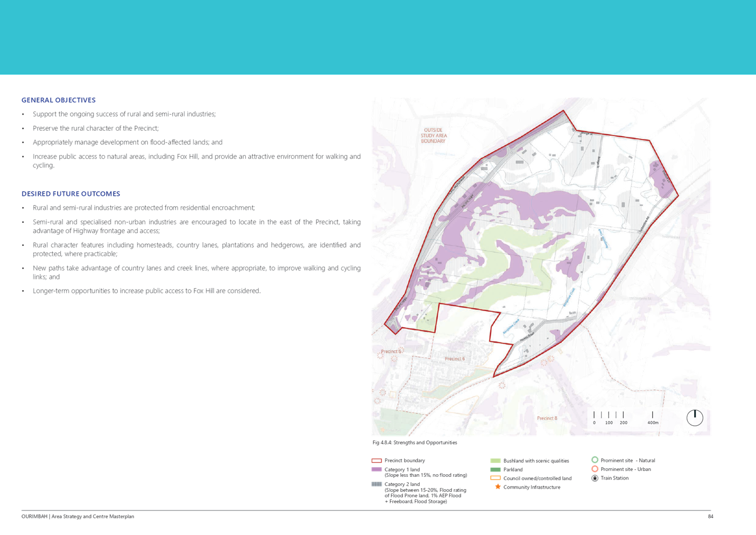Viewport: 756px width, 535px height.
Task: Click the orange Community Infrastructure star icon
Action: tap(498, 487)
